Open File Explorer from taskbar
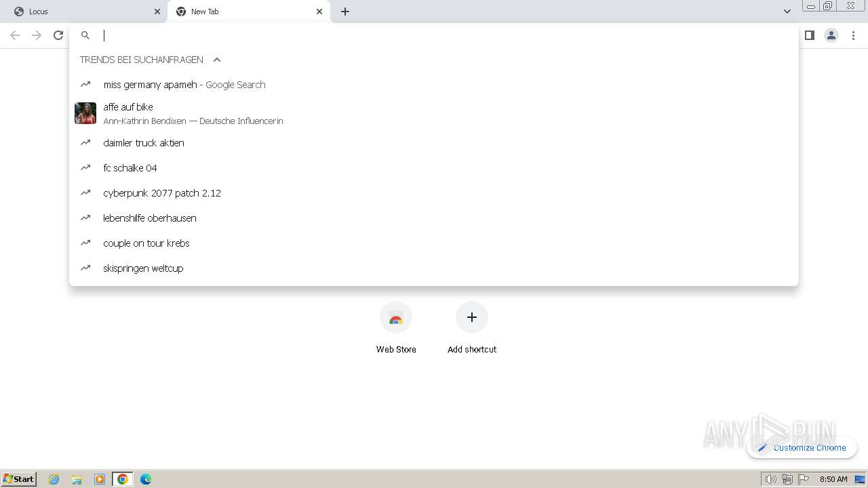 [x=77, y=479]
